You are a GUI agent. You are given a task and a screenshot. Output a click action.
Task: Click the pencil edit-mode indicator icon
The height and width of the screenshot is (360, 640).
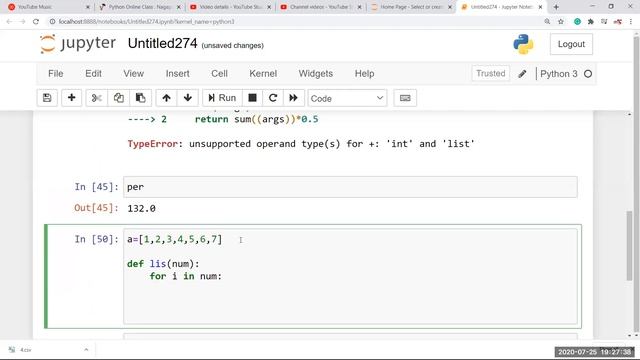coord(522,74)
